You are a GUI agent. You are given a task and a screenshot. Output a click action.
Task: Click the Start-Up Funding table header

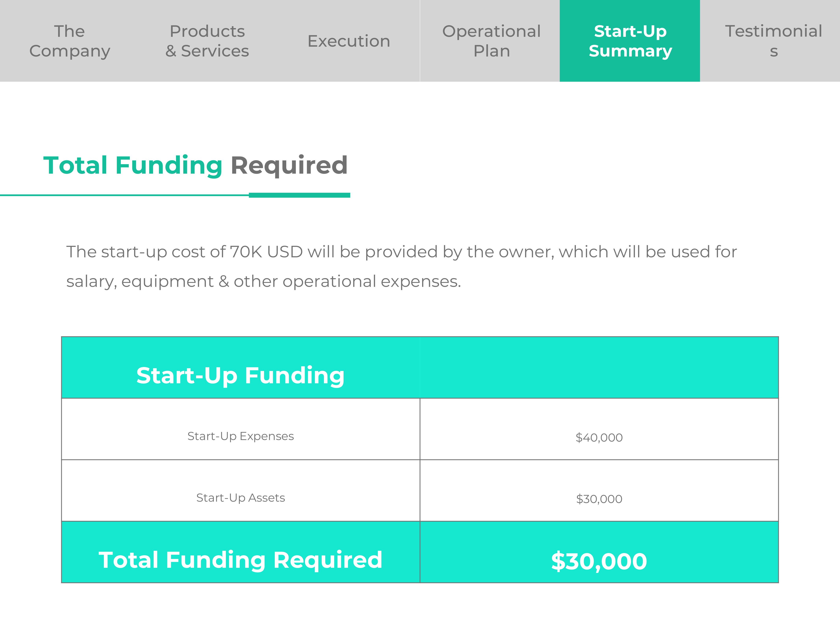click(x=240, y=376)
